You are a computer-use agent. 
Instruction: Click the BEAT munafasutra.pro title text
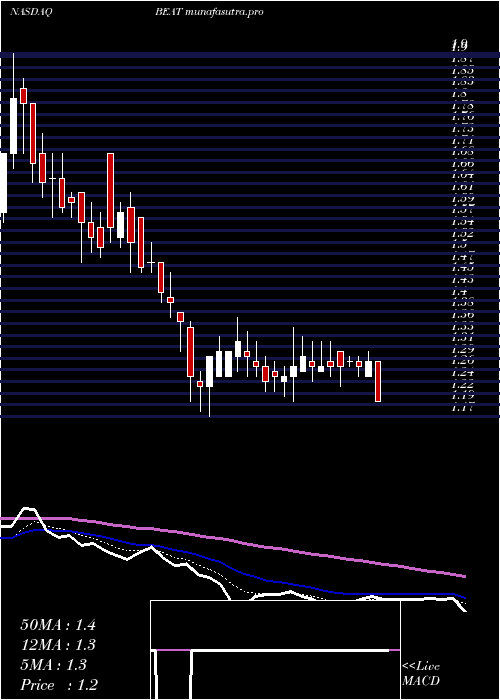[209, 12]
